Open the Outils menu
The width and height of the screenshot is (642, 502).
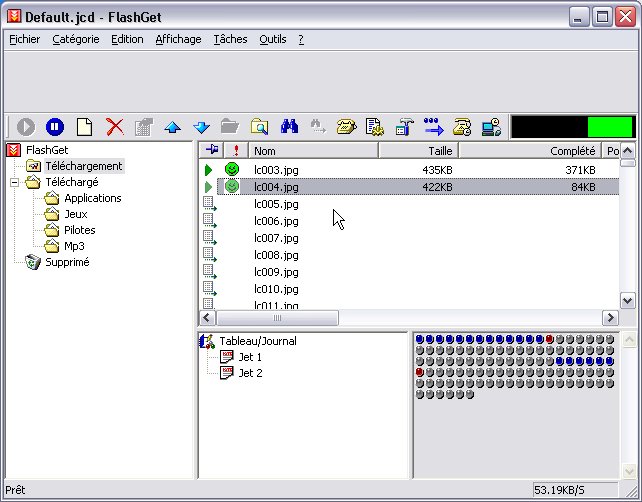pyautogui.click(x=273, y=39)
